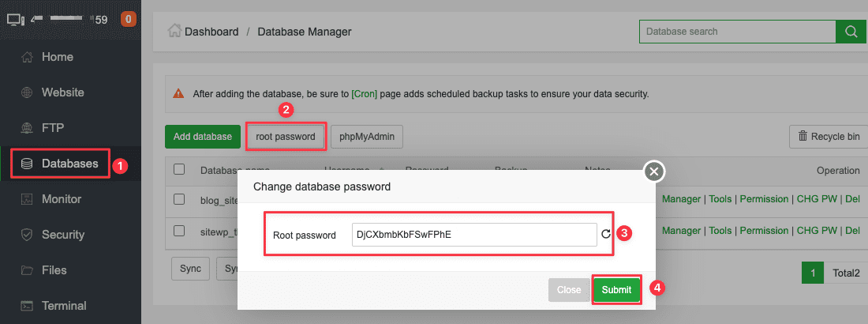This screenshot has width=868, height=324.
Task: Open phpMyAdmin
Action: click(367, 137)
